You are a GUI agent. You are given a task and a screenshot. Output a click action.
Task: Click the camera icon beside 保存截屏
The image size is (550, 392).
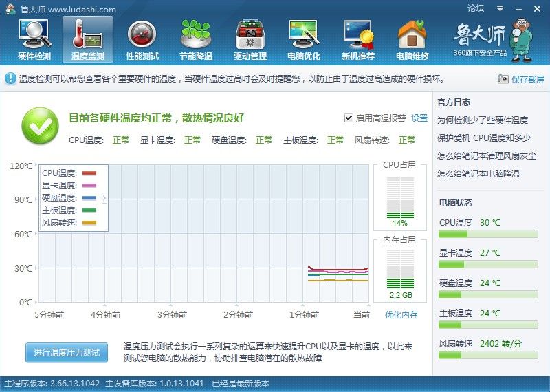tap(503, 79)
